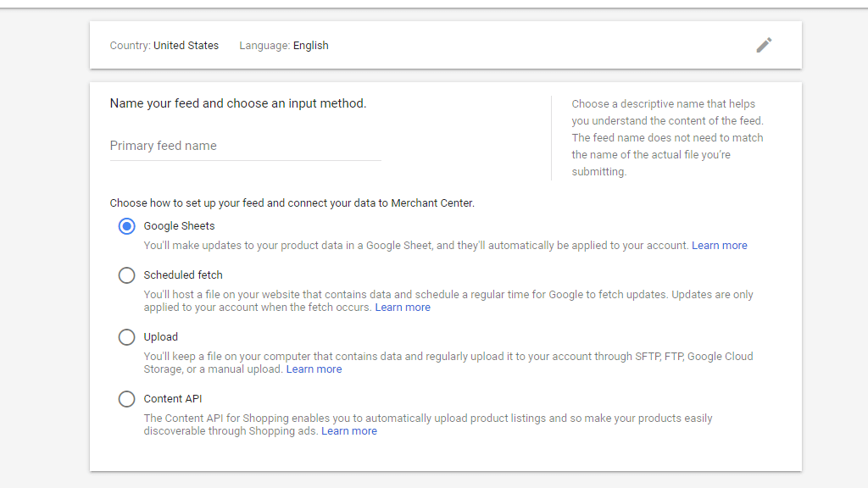Choose the Upload radio button

[x=127, y=337]
